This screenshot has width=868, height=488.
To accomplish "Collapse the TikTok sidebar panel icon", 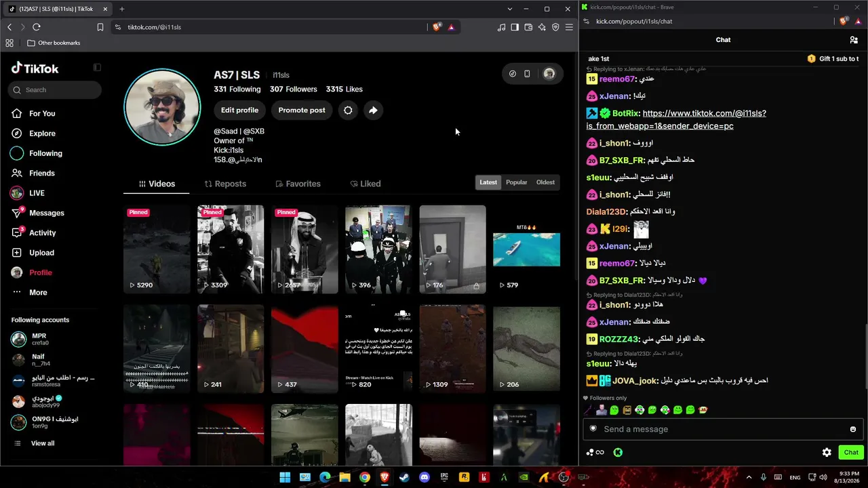I will (x=97, y=68).
